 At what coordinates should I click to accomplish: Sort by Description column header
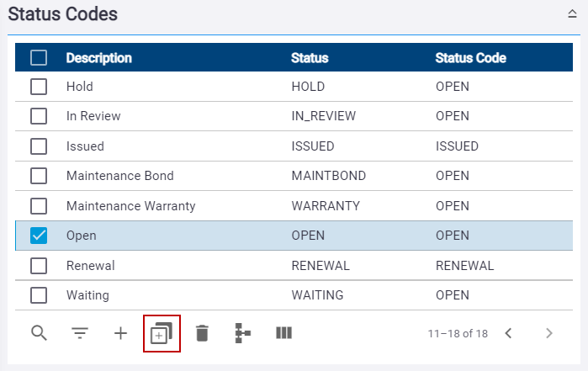click(99, 58)
